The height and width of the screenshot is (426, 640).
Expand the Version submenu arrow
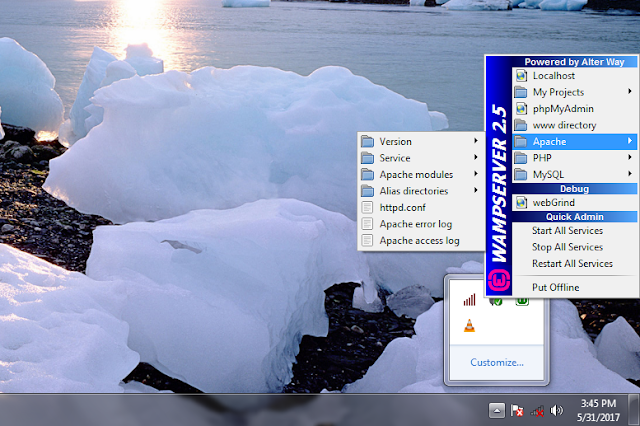click(476, 141)
